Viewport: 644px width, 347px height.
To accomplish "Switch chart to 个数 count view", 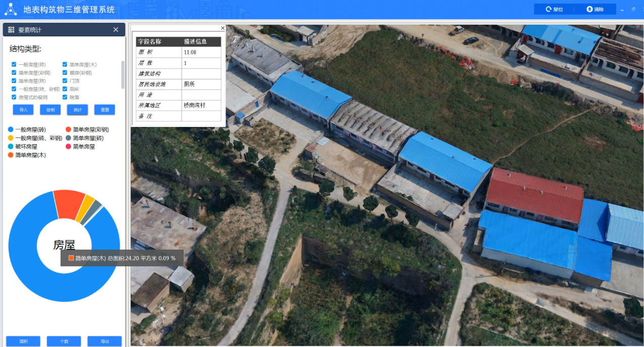I will coord(64,341).
